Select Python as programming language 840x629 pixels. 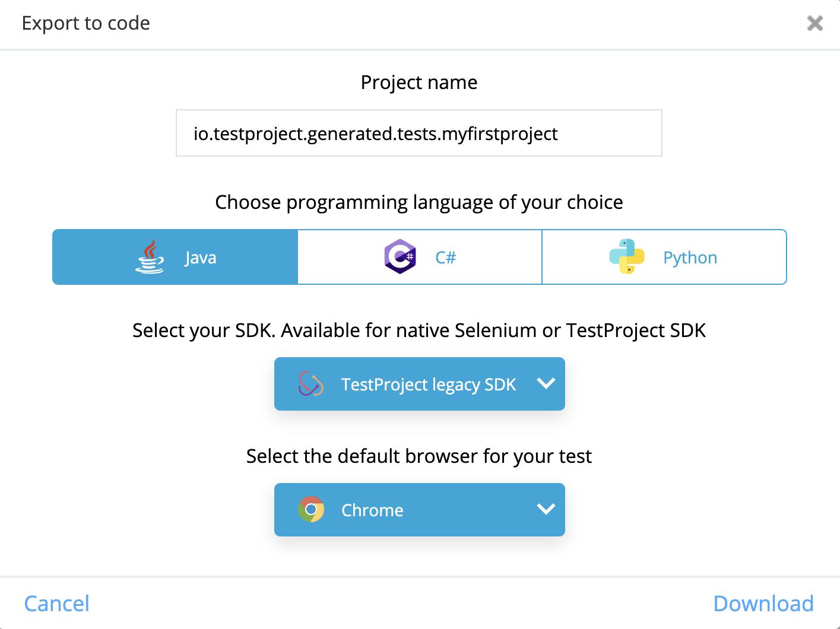664,257
